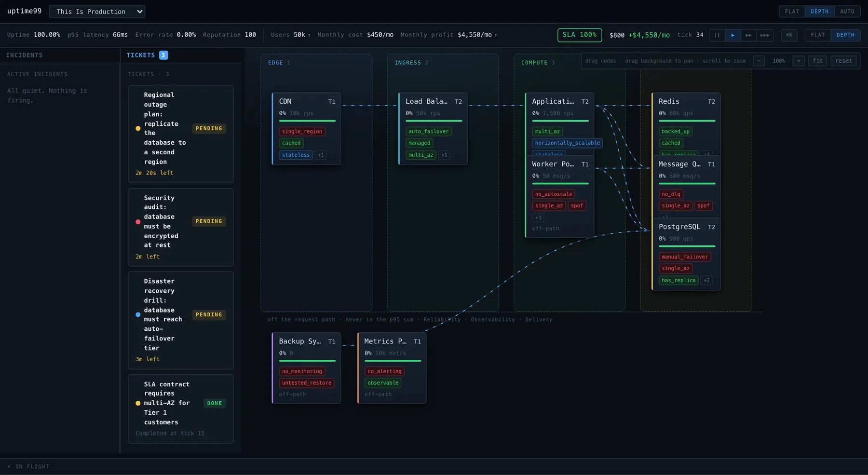Viewport: 868px width, 475px height.
Task: Open the completed SLA contract ticket
Action: (x=181, y=409)
